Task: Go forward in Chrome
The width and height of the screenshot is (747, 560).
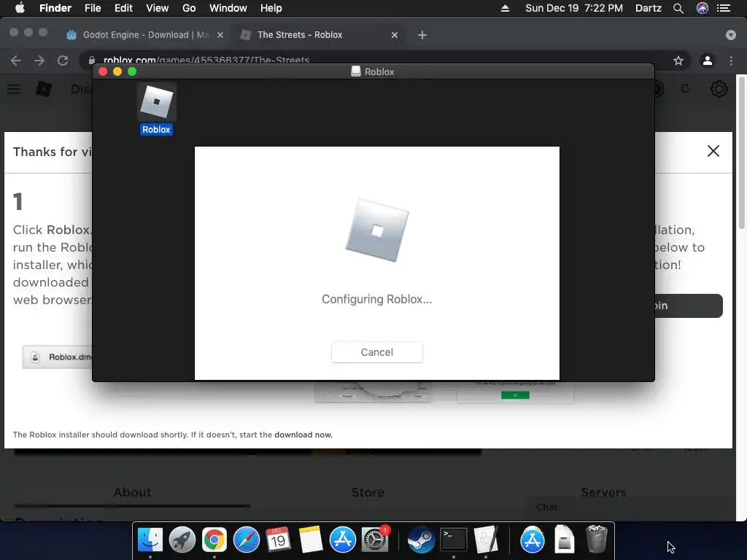Action: tap(39, 61)
